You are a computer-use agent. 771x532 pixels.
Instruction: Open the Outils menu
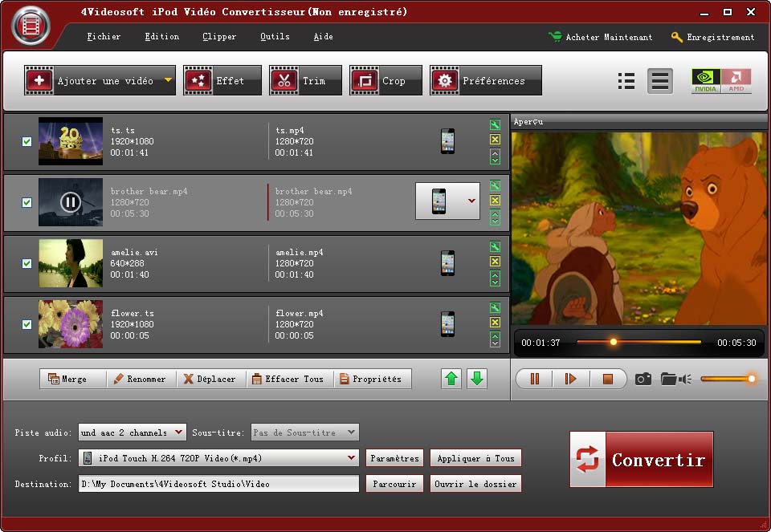[x=275, y=37]
